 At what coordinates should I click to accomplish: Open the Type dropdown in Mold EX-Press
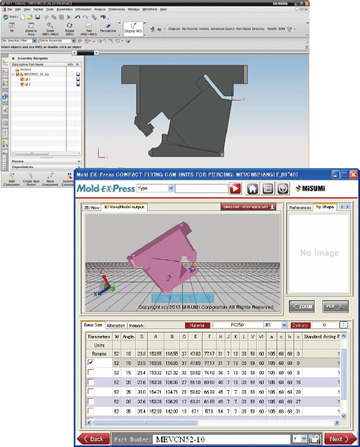[156, 188]
